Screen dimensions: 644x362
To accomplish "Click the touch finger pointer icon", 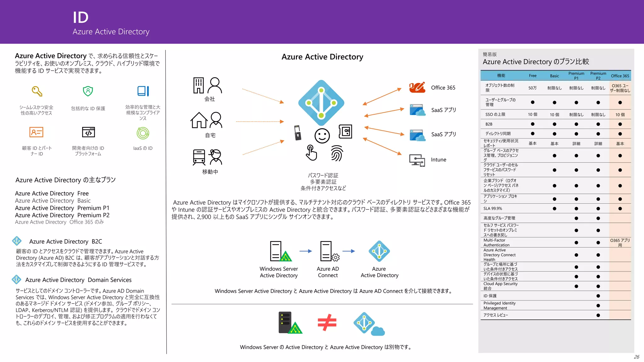I will (311, 153).
